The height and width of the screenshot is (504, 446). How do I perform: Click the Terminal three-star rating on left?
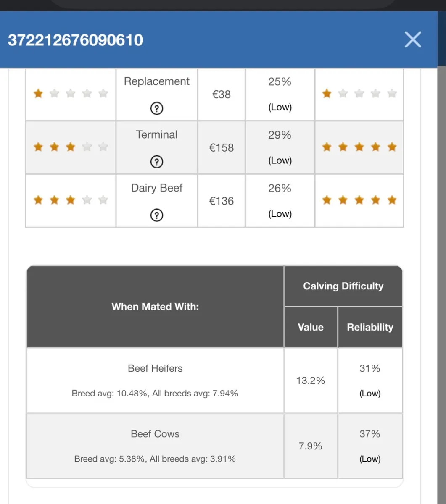(x=71, y=147)
